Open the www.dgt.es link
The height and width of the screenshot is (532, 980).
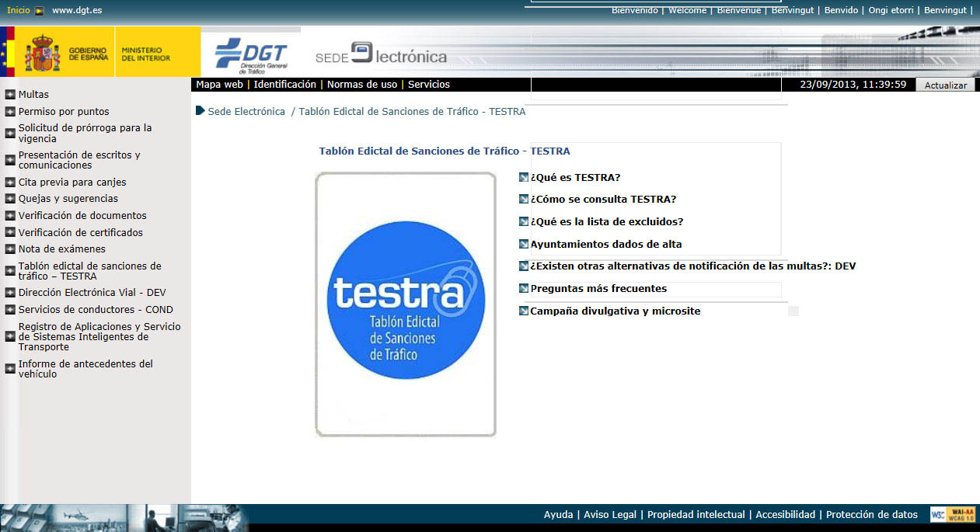[x=77, y=11]
